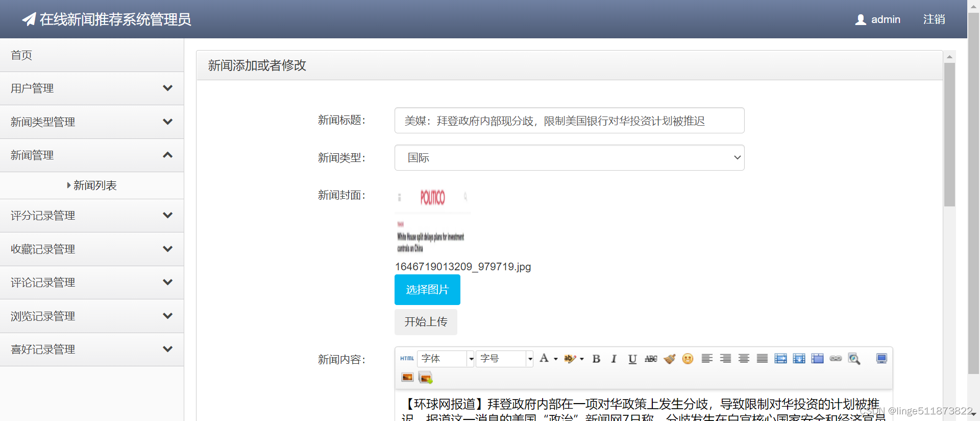980x421 pixels.
Task: Click the insert table row icon
Action: click(799, 359)
